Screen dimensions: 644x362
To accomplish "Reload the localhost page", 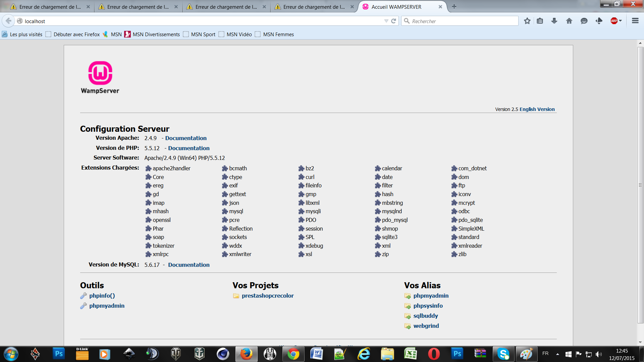I will tap(394, 21).
